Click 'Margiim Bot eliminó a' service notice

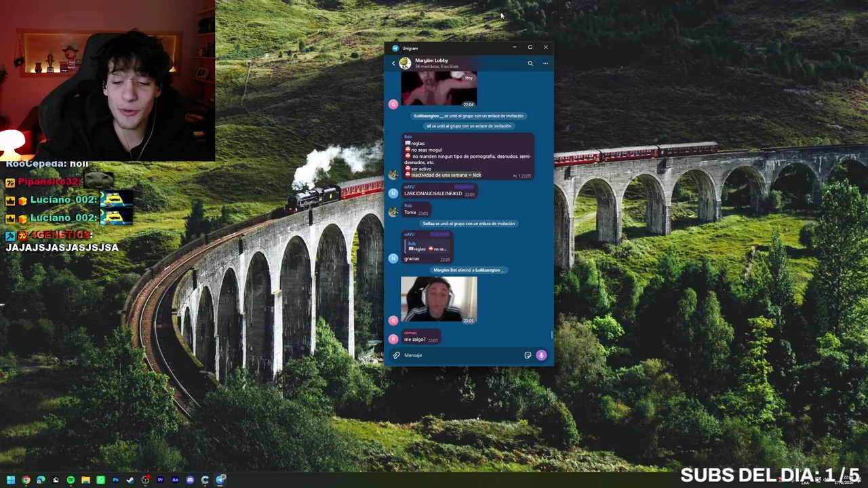coord(469,270)
